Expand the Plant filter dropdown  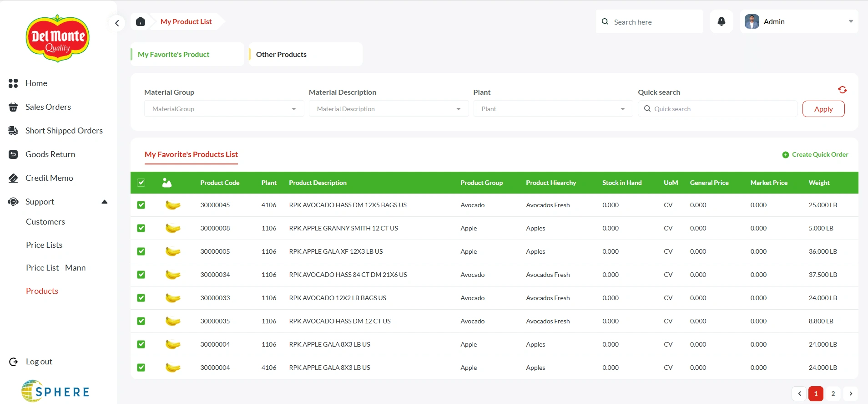coord(553,109)
